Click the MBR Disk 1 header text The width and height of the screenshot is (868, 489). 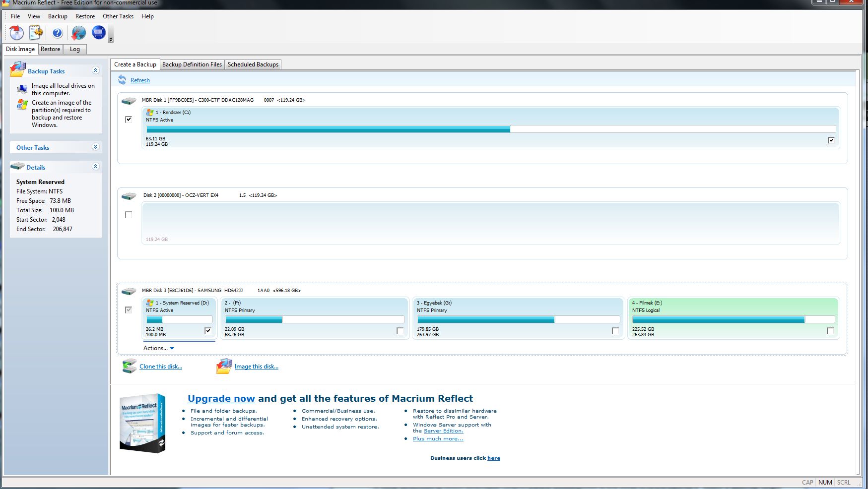(223, 100)
